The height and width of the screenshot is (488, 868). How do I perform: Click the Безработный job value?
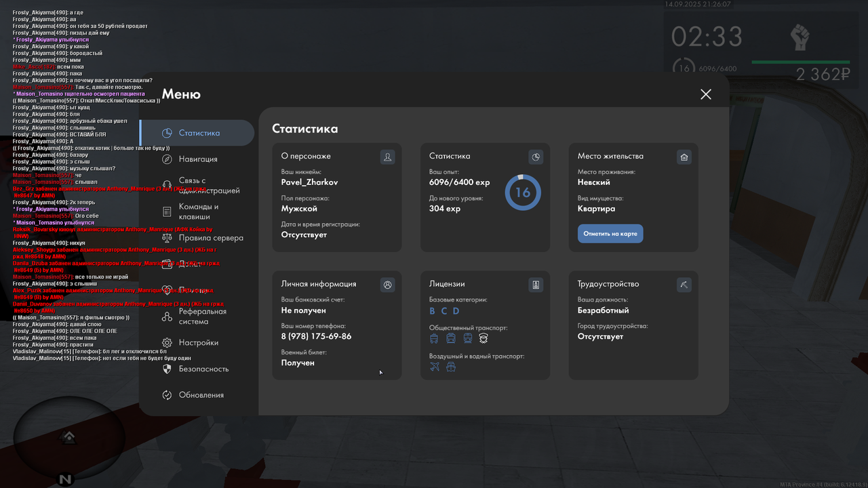(604, 310)
